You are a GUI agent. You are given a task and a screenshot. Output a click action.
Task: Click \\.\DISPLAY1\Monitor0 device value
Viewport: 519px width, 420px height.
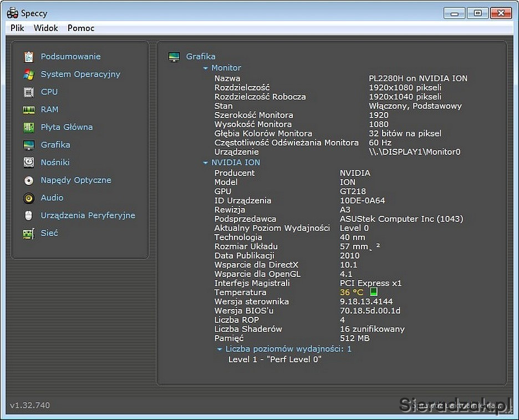[414, 152]
